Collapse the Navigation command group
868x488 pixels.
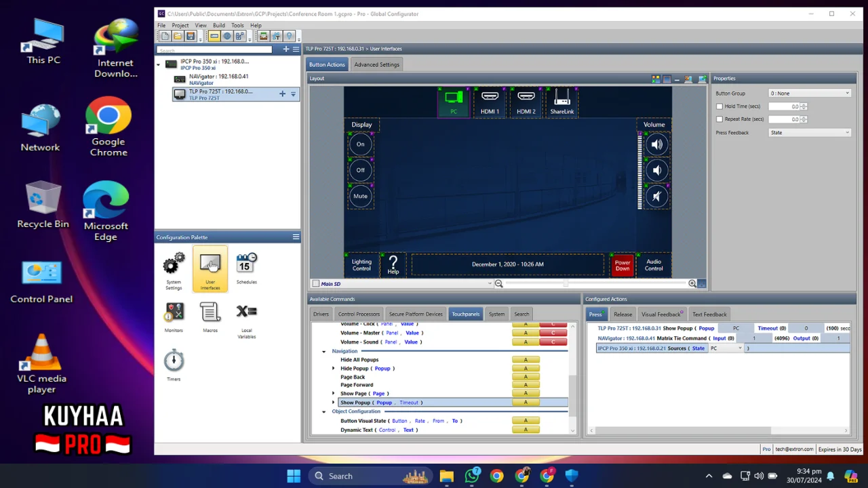(x=323, y=351)
